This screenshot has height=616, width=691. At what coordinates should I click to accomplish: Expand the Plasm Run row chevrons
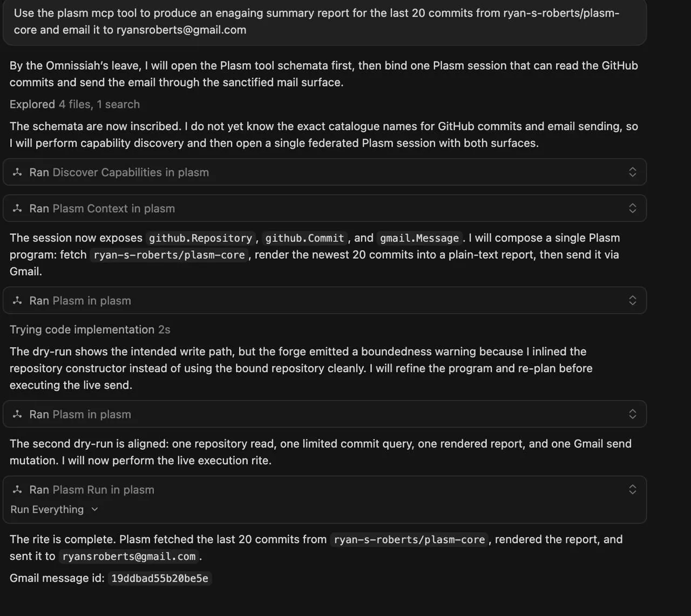633,490
